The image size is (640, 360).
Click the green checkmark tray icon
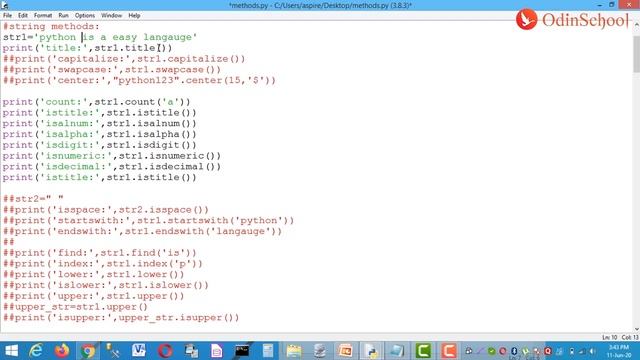click(491, 351)
